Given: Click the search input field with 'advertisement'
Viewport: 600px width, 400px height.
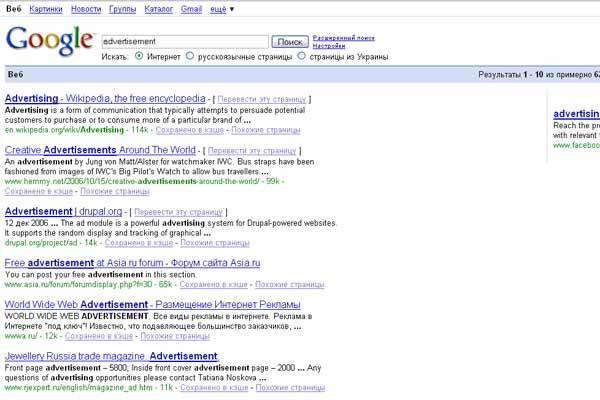Looking at the screenshot, I should (x=185, y=41).
